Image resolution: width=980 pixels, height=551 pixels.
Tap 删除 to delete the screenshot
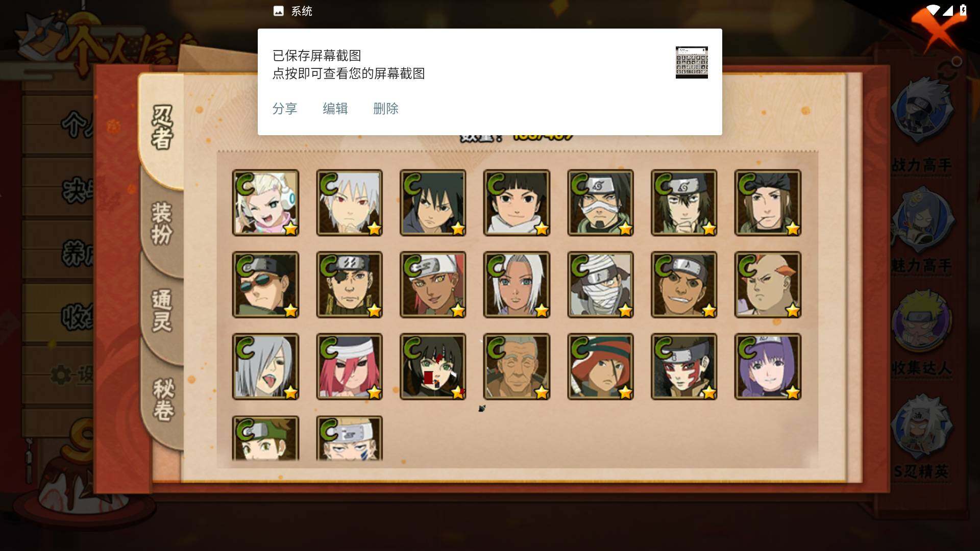click(386, 109)
